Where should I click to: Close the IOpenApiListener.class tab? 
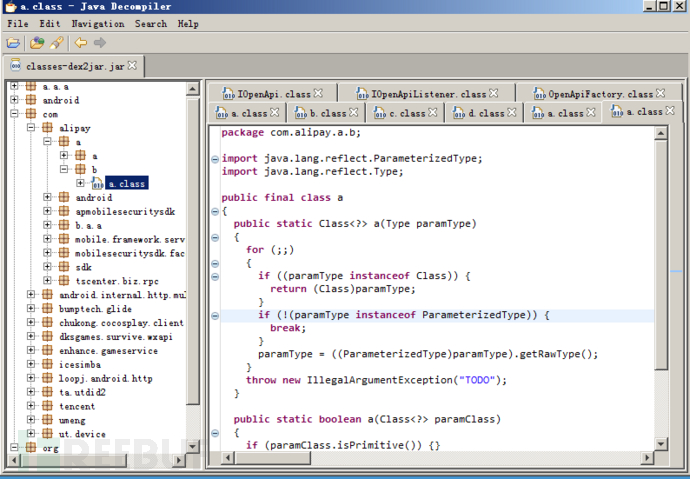point(494,93)
